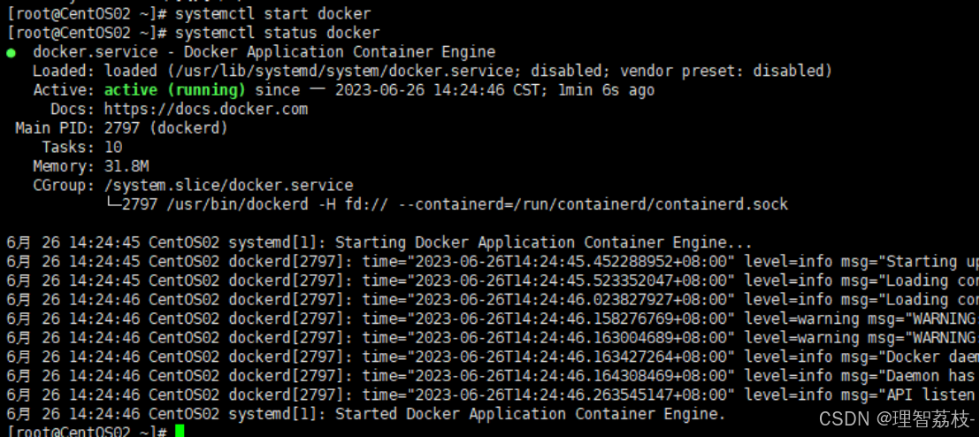This screenshot has height=437, width=980.
Task: Click the "Starting Docker Application Container Engine..." log line
Action: pos(543,242)
